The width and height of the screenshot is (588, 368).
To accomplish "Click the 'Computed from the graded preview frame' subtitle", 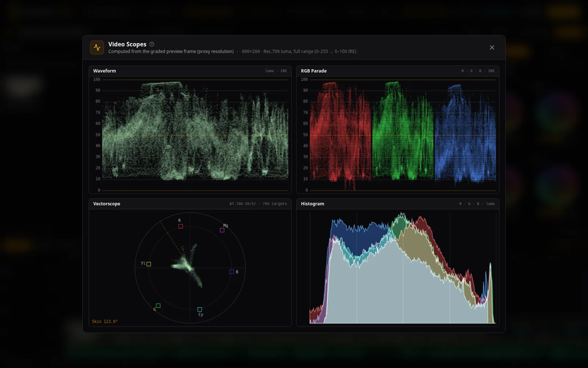I will (x=171, y=52).
